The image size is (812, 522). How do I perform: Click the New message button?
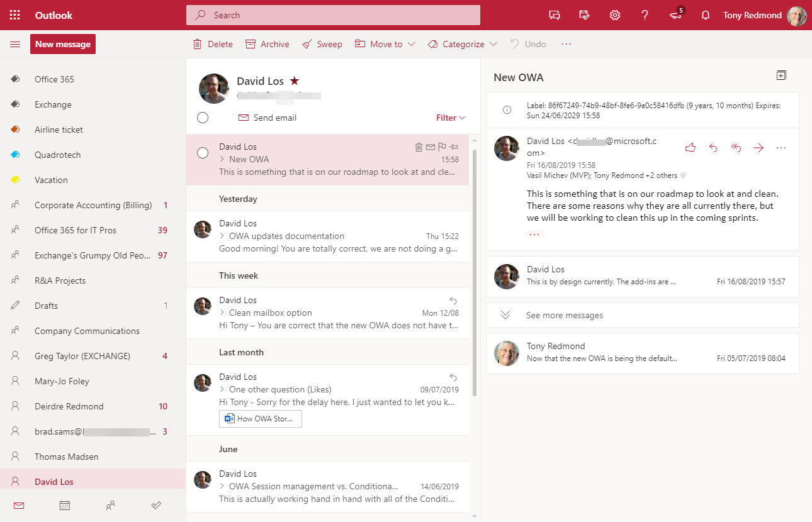coord(63,44)
